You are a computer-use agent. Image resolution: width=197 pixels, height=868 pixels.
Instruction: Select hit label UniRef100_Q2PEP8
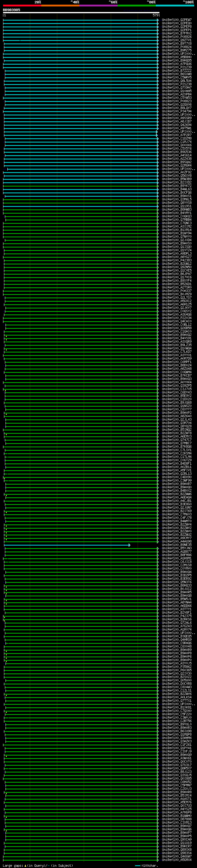pyautogui.click(x=177, y=26)
